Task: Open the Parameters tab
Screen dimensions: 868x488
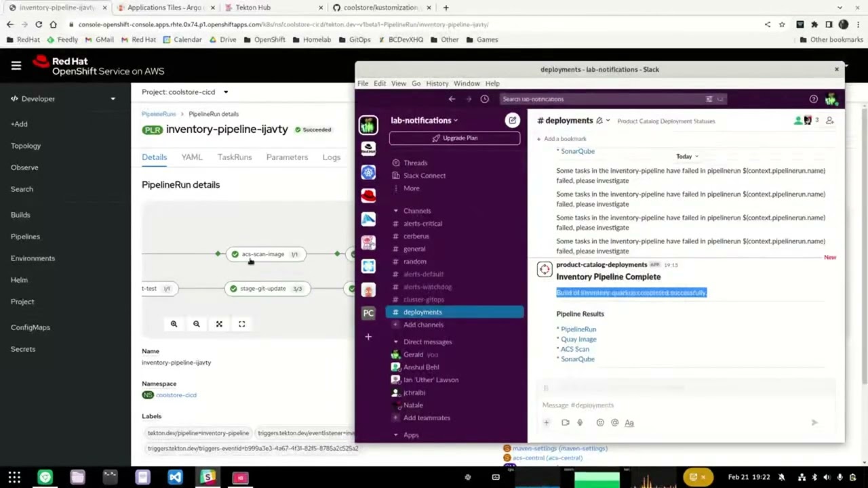Action: click(x=287, y=157)
